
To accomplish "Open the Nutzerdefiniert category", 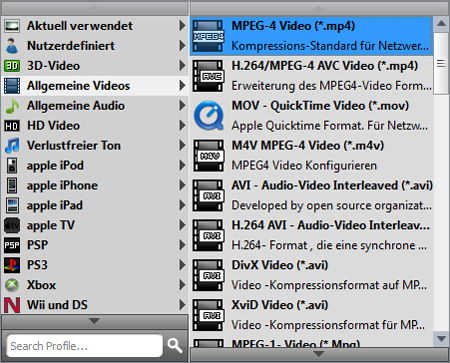I will [x=95, y=46].
